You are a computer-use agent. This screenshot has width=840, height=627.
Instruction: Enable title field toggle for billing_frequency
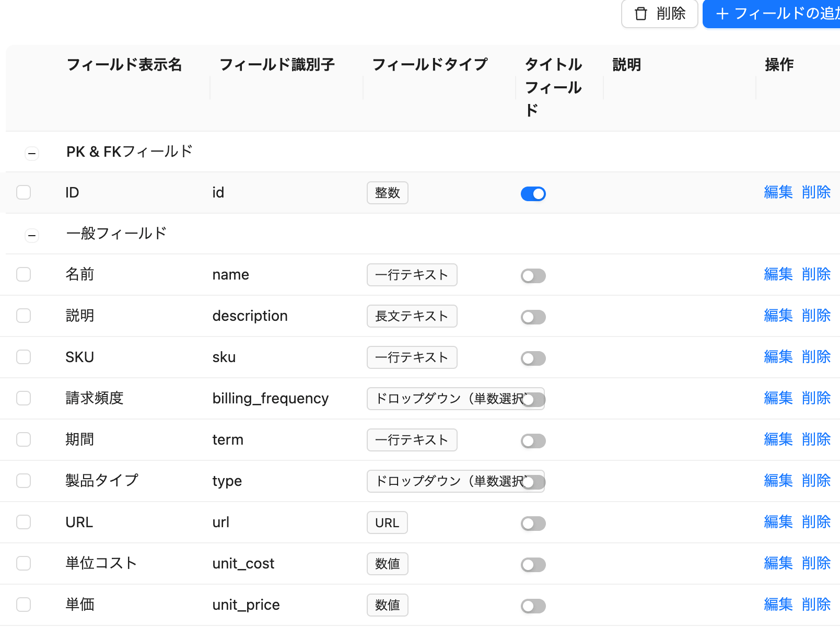533,400
